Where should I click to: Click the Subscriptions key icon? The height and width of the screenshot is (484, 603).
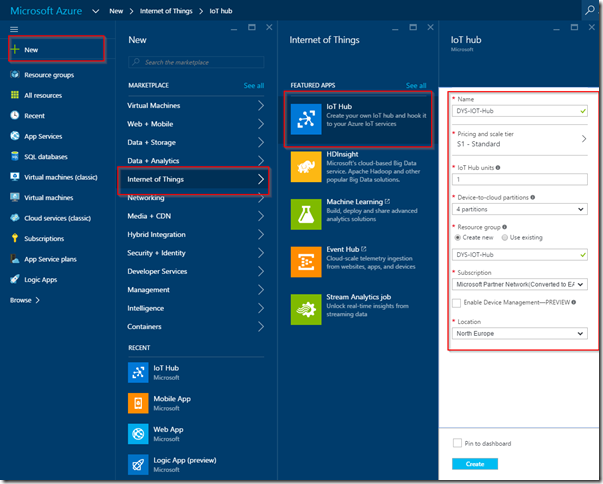pos(15,238)
